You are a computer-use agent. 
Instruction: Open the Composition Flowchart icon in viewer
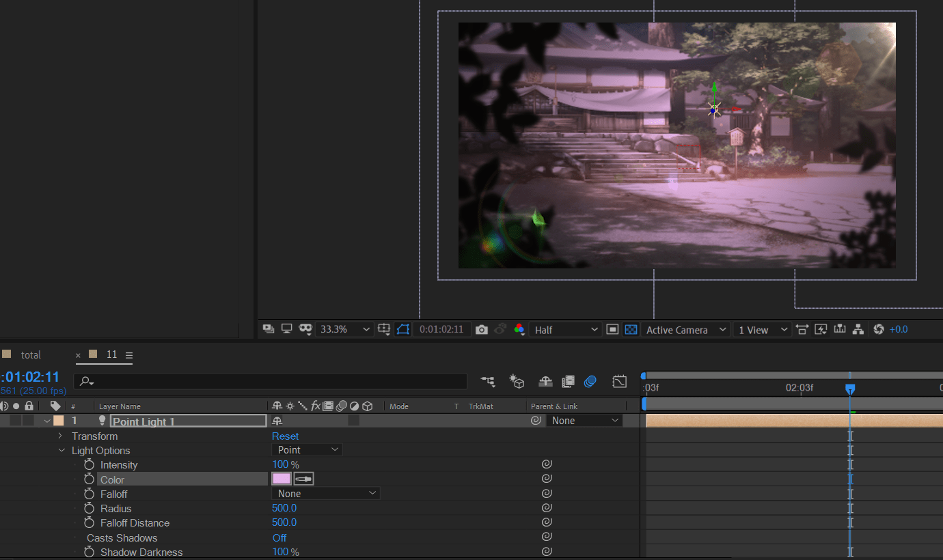tap(858, 329)
